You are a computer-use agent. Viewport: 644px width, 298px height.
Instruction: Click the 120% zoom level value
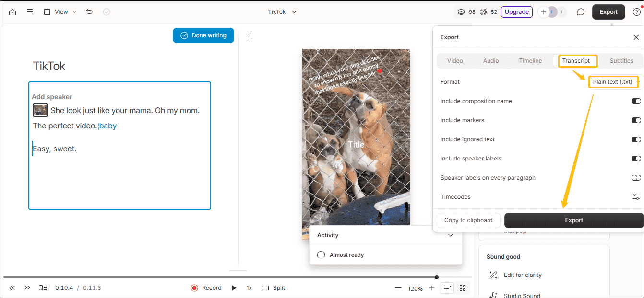(415, 288)
